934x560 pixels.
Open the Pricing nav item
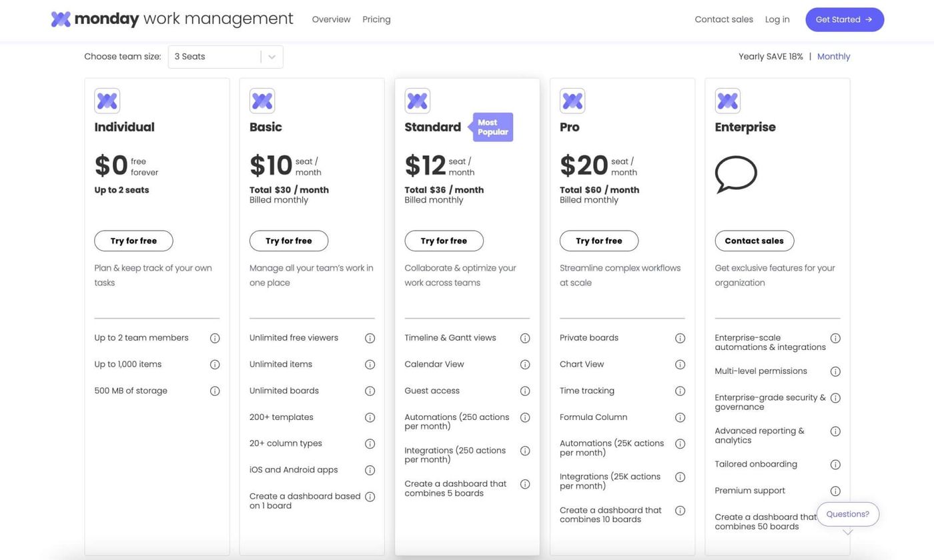(x=376, y=19)
